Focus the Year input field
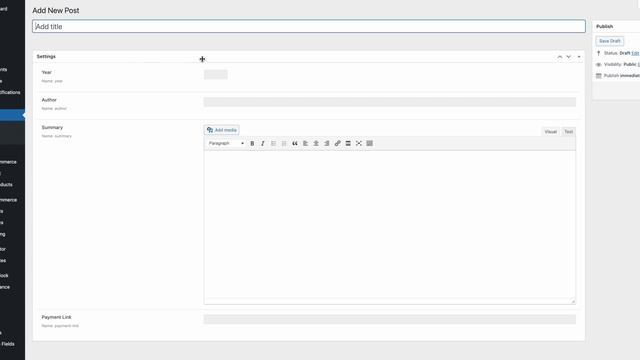 point(216,74)
